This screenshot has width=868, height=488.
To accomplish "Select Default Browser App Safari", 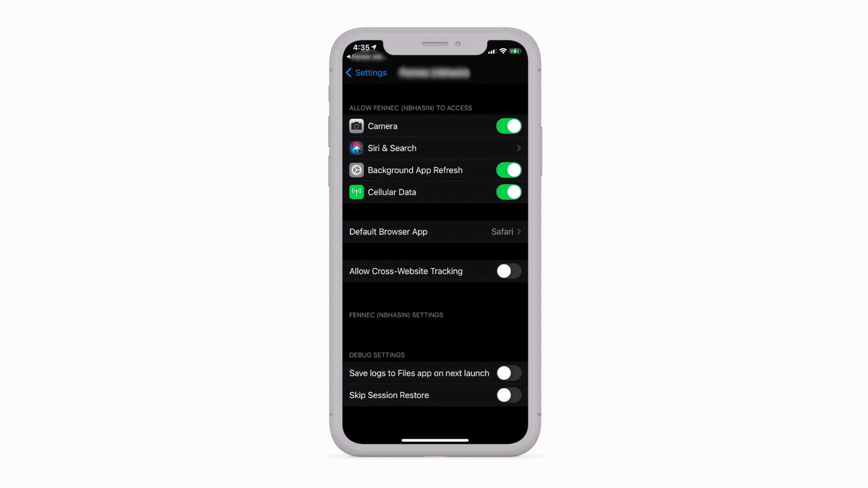I will (x=434, y=231).
